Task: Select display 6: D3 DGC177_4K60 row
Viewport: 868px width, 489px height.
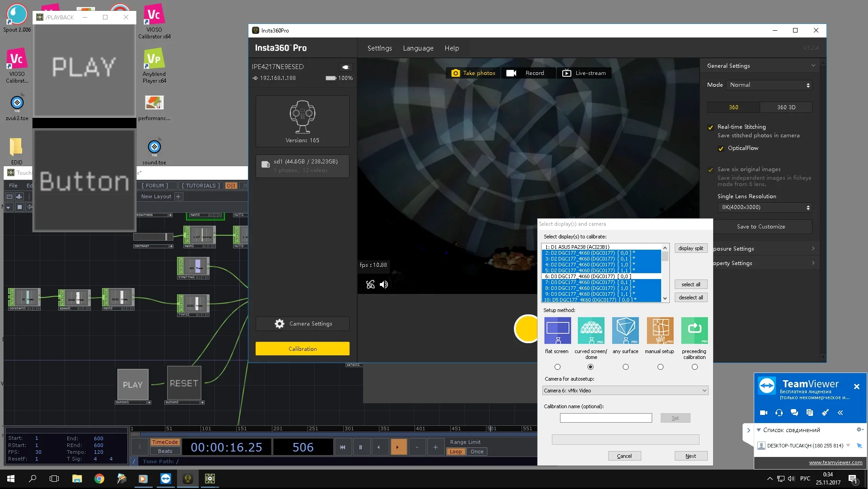Action: click(601, 276)
